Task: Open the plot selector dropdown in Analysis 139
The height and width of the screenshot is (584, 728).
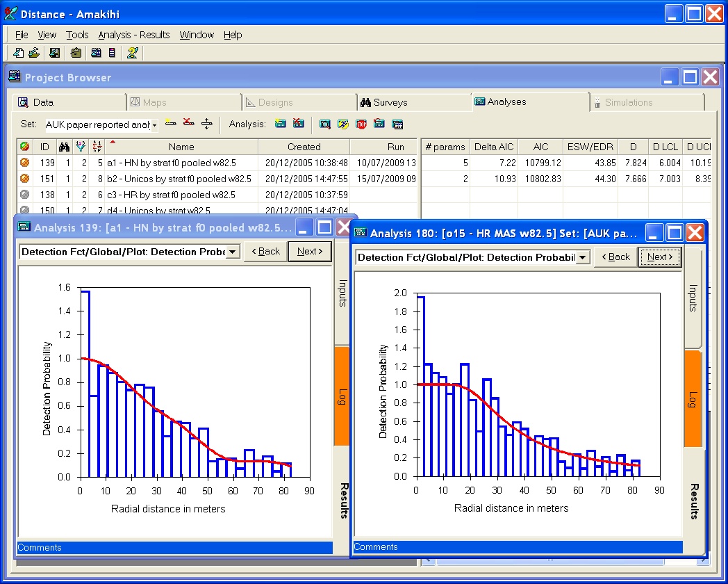Action: [233, 252]
